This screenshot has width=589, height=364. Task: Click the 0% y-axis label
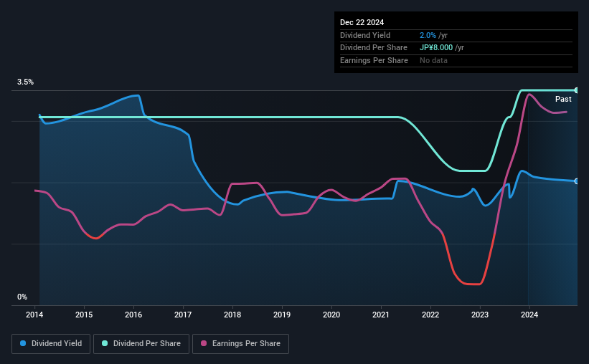[x=22, y=297]
